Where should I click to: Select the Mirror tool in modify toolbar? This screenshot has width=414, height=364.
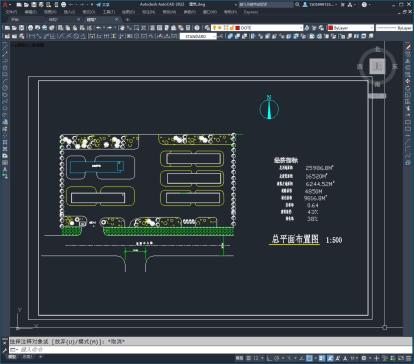click(408, 61)
